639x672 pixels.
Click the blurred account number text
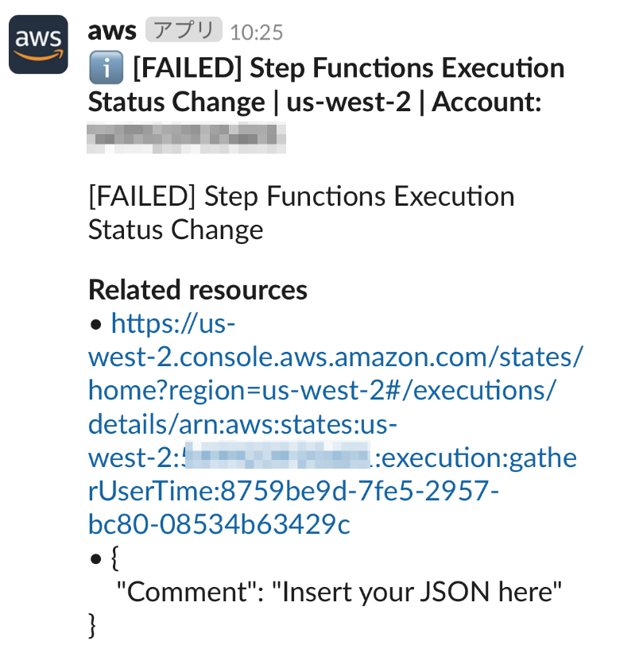tap(186, 137)
